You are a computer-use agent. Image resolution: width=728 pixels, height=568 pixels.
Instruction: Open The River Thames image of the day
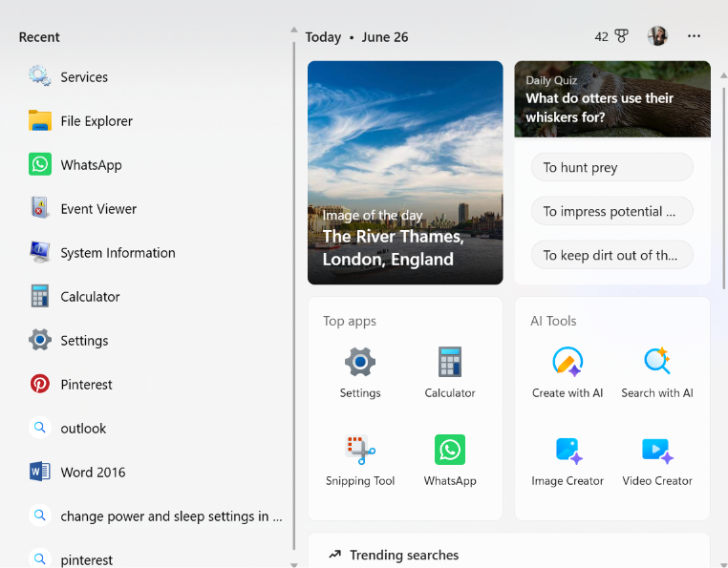[x=405, y=173]
